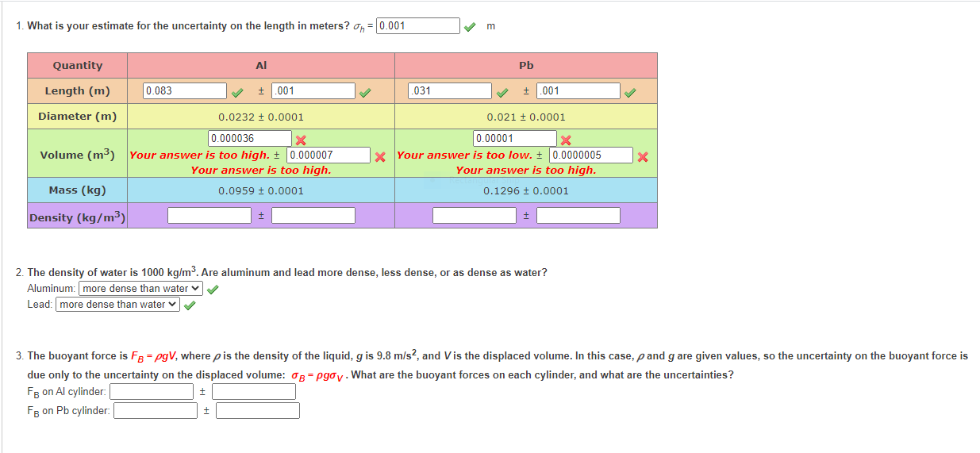
Task: Click the Pb volume uncertainty input
Action: (x=591, y=155)
